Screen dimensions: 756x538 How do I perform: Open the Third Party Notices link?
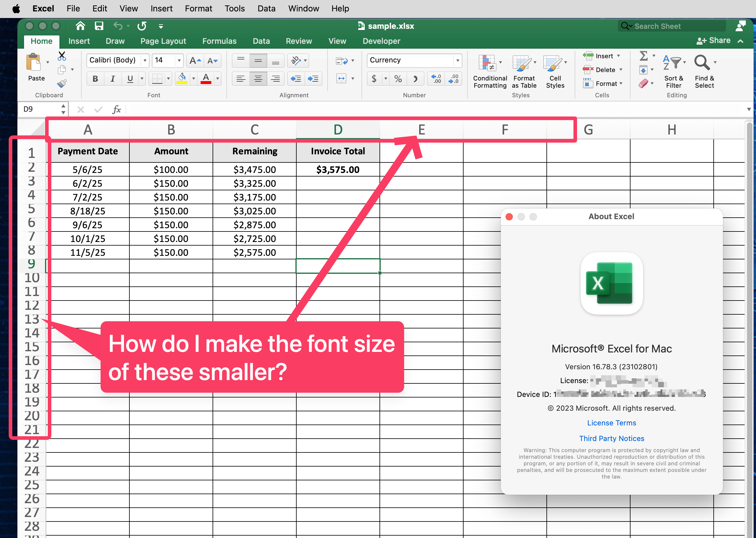(612, 438)
